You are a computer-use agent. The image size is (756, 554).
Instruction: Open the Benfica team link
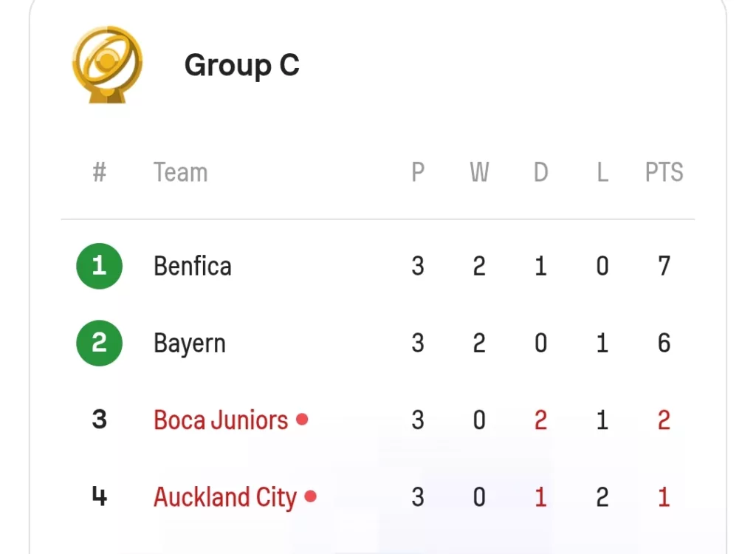pos(193,266)
